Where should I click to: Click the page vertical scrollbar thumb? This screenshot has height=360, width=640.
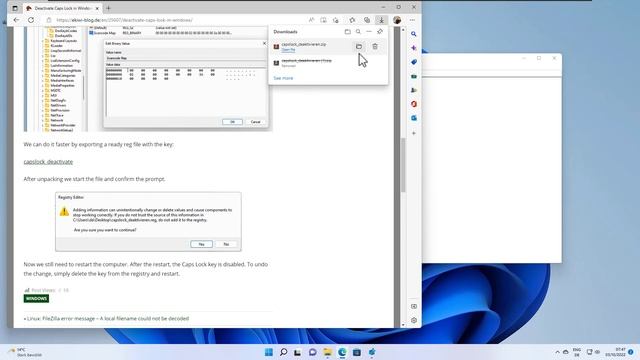pos(403,164)
